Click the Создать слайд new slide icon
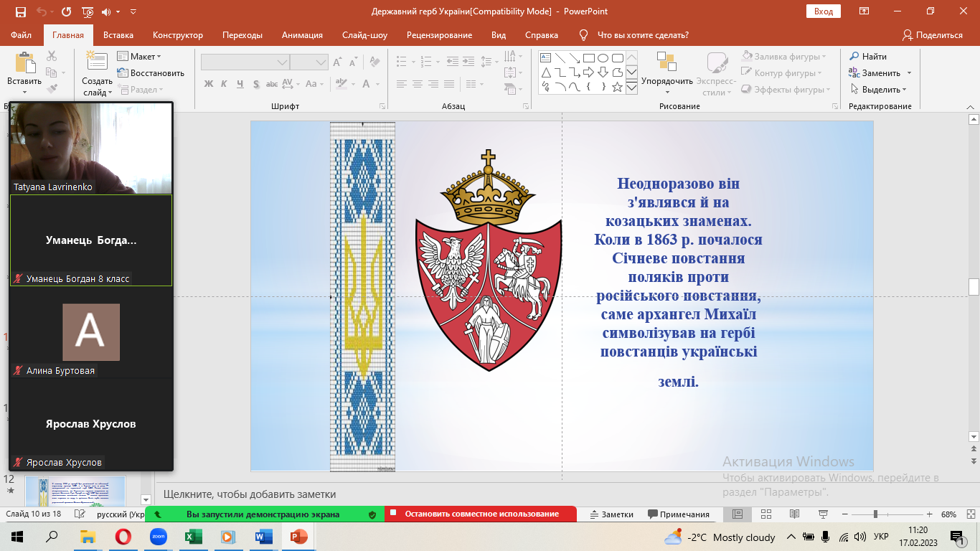 click(x=97, y=62)
